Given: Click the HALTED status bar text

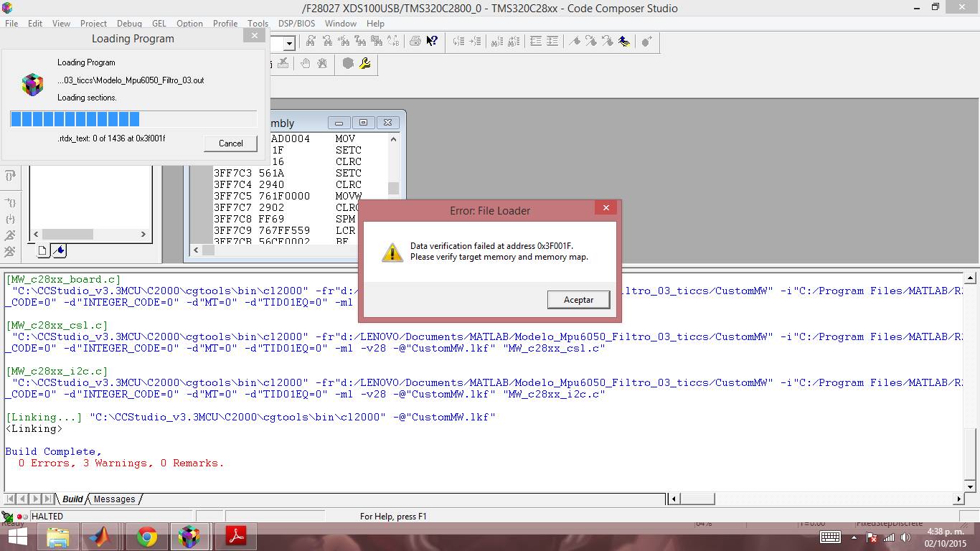Looking at the screenshot, I should pyautogui.click(x=47, y=516).
